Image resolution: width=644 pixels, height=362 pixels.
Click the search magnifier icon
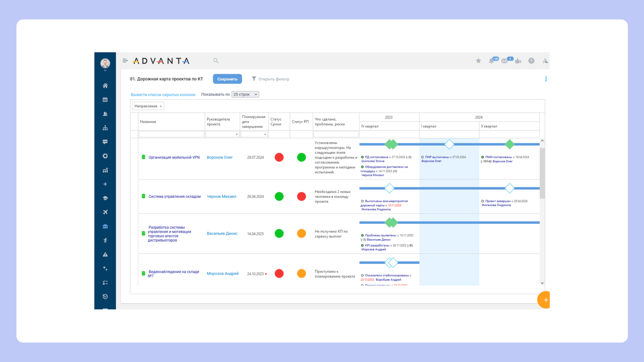pos(216,61)
